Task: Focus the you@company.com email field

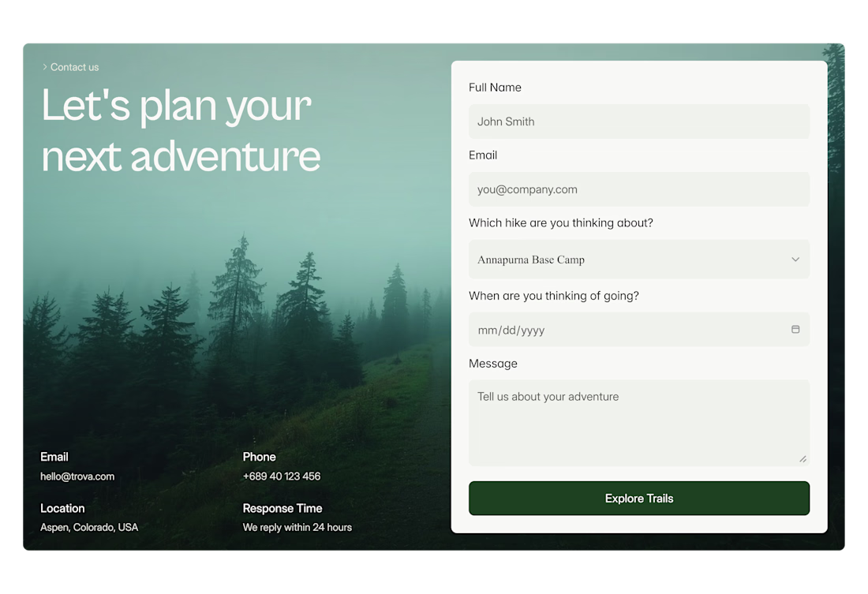Action: (639, 189)
